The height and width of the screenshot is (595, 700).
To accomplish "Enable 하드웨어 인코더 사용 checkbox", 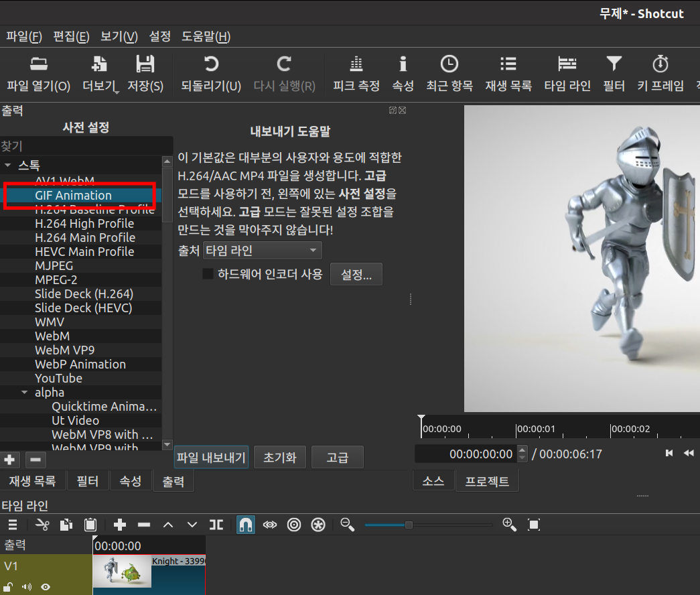I will point(208,274).
